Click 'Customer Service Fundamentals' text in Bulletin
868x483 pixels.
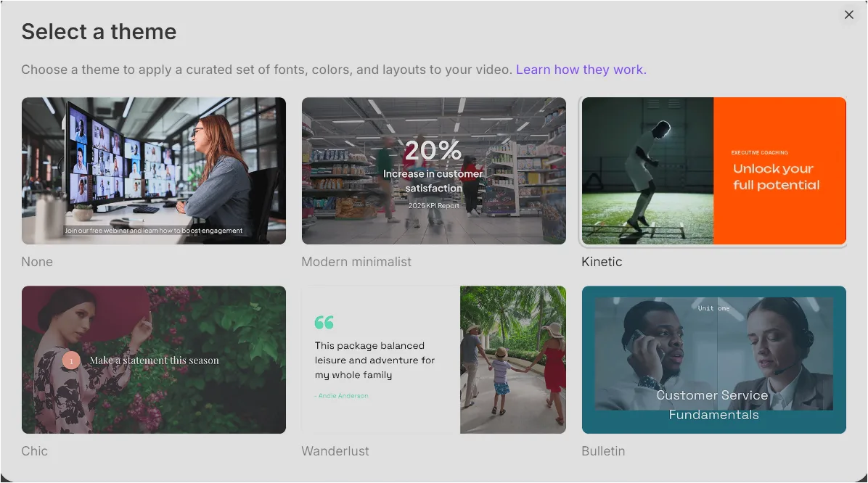713,405
